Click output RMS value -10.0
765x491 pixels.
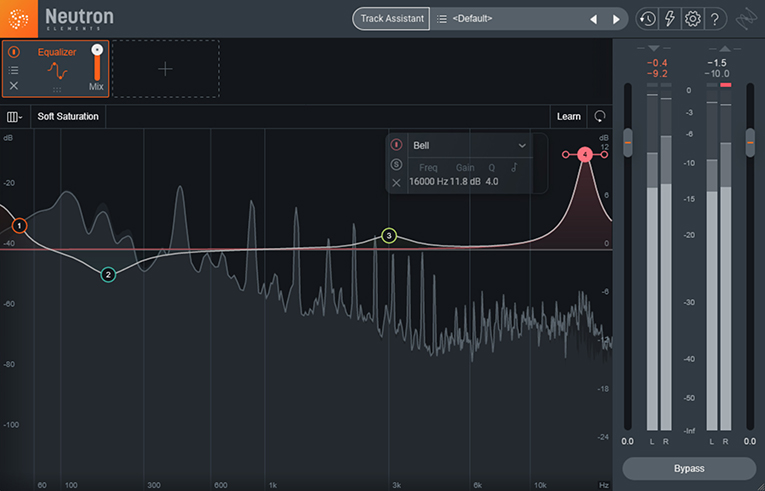[x=717, y=74]
